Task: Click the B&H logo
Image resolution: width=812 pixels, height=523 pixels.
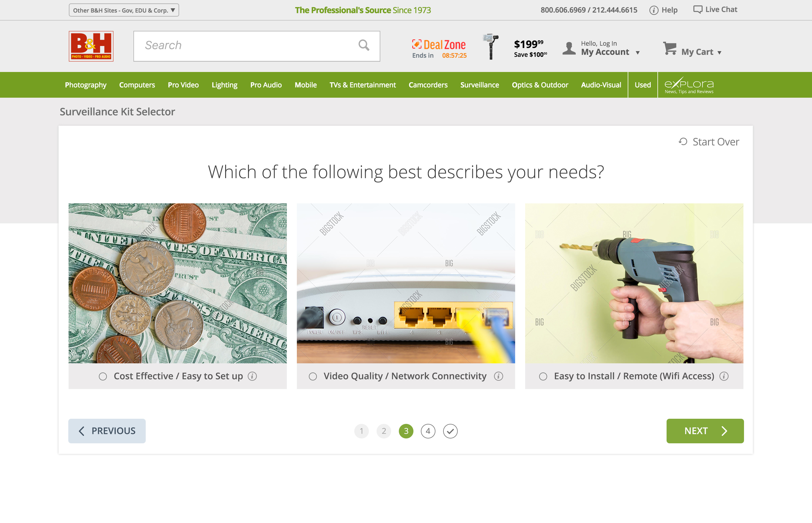Action: 91,46
